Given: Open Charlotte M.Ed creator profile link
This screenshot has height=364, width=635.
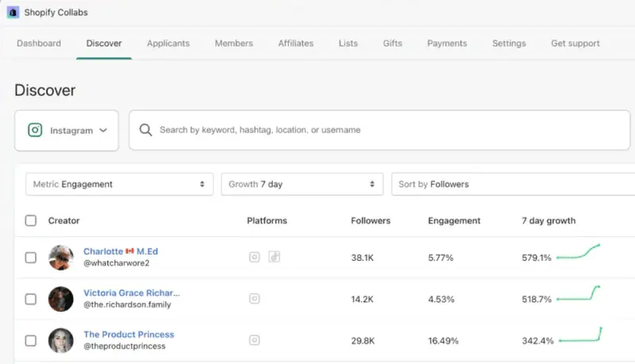Looking at the screenshot, I should coord(121,251).
